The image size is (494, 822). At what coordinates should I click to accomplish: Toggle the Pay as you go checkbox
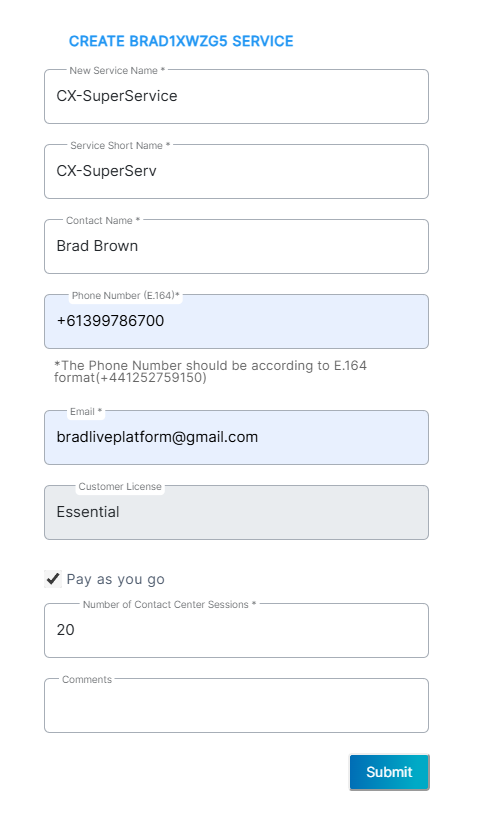pos(52,579)
